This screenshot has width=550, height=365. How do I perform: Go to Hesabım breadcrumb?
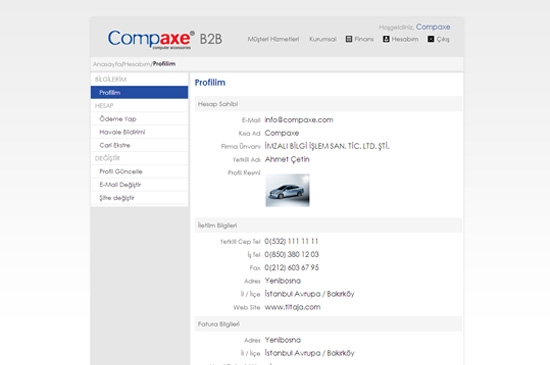click(137, 64)
